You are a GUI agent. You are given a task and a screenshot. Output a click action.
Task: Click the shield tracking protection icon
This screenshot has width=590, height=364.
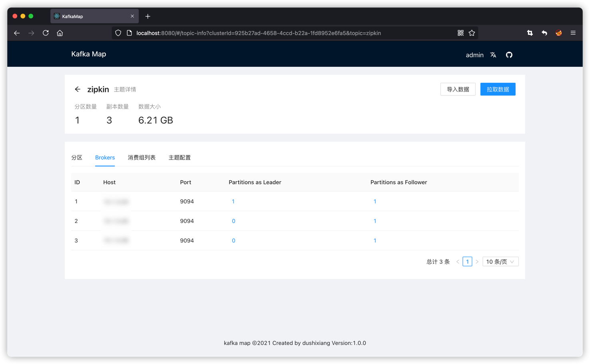118,33
